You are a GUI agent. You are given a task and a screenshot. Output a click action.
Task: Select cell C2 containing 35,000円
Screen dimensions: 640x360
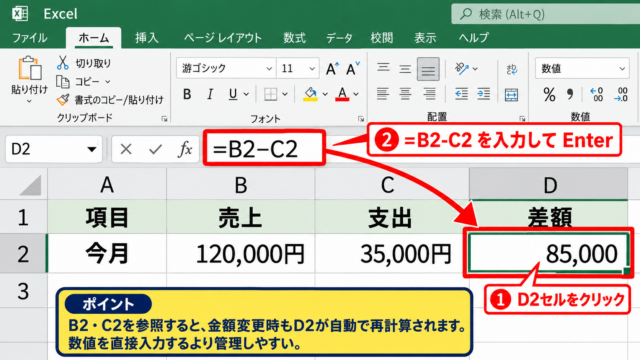(392, 253)
